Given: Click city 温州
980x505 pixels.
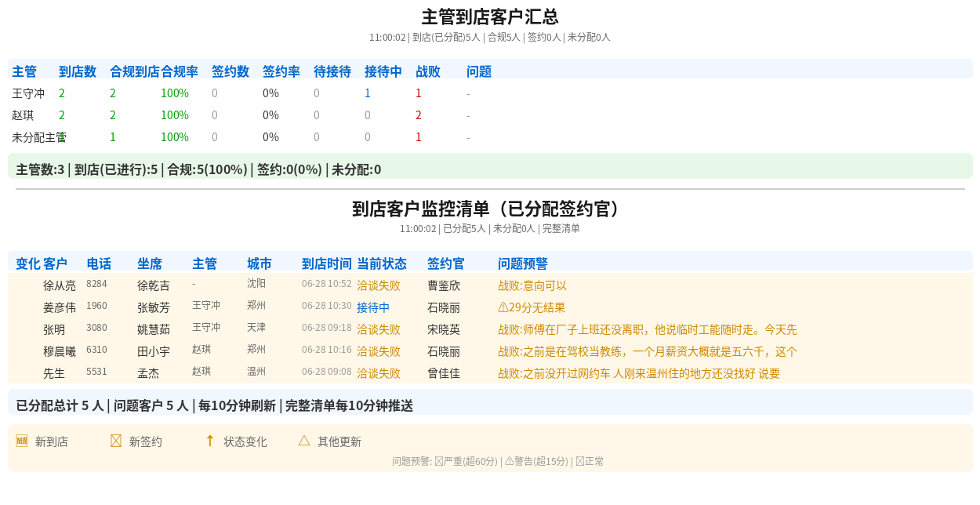Looking at the screenshot, I should (256, 371).
